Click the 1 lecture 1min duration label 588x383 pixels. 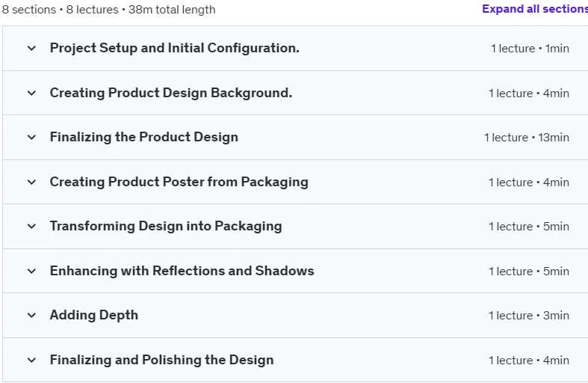530,49
